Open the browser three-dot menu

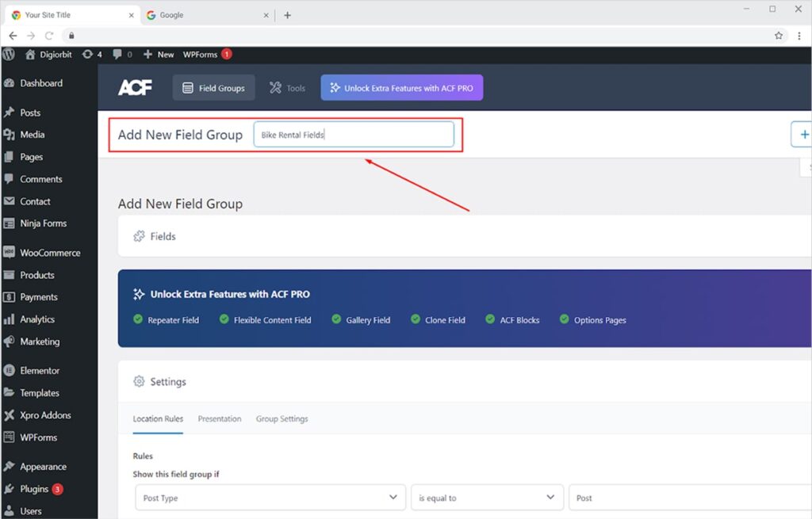pyautogui.click(x=799, y=36)
